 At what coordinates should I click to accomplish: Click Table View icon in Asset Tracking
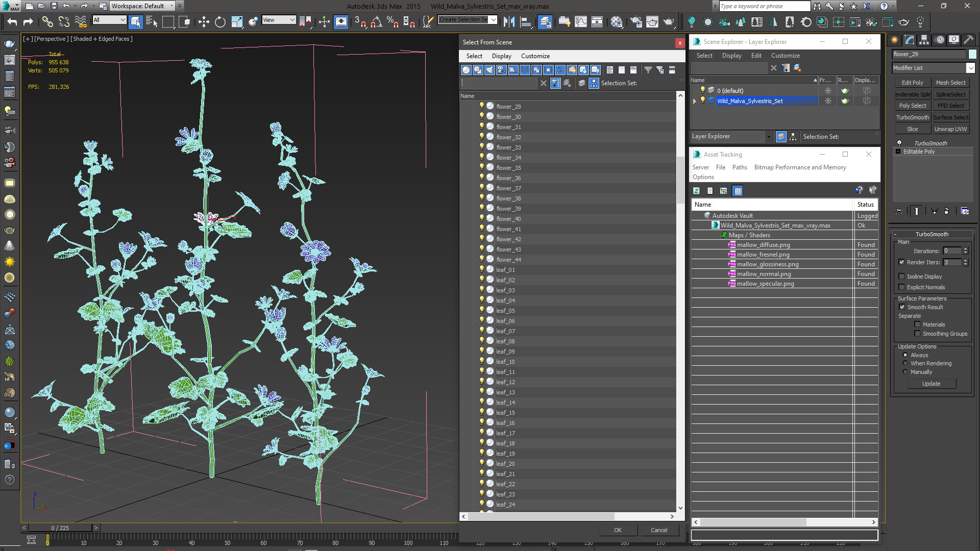(x=738, y=191)
